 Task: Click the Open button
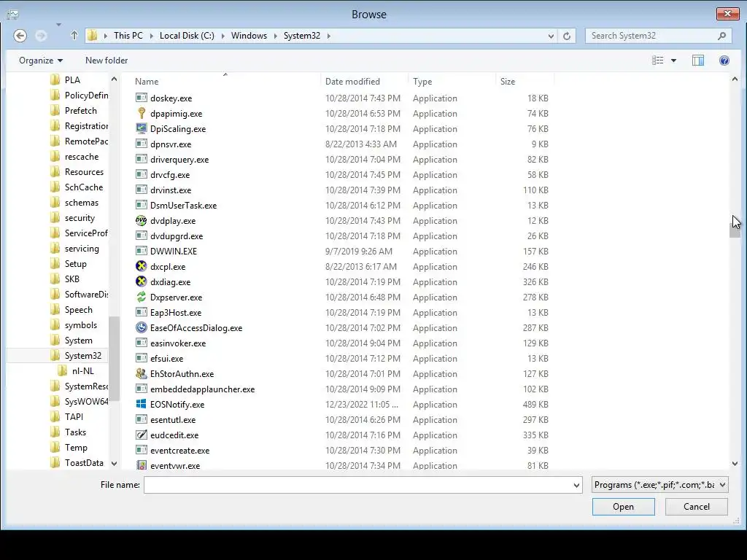623,507
